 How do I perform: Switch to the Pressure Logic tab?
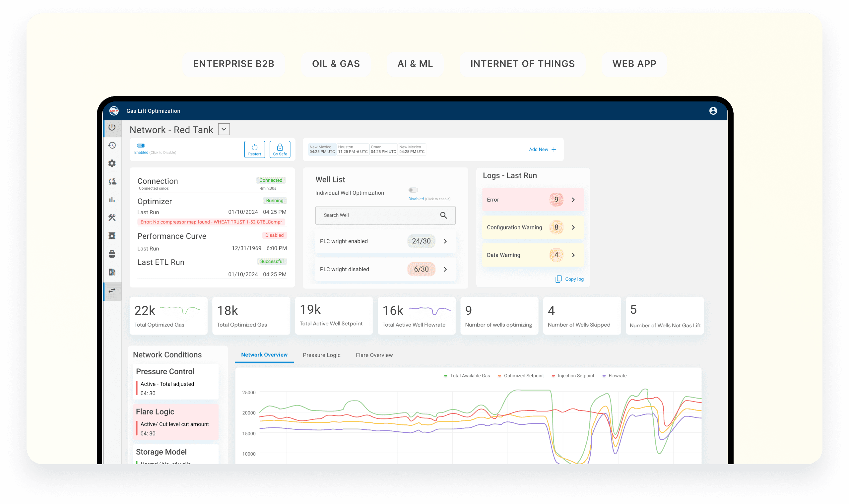coord(321,355)
